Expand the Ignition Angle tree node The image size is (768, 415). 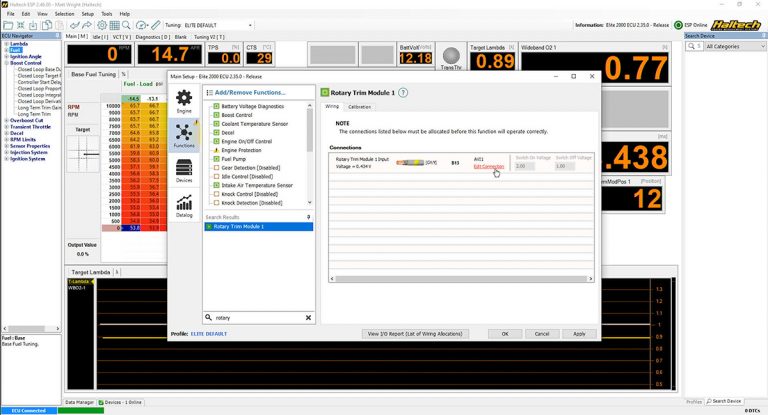[5, 56]
